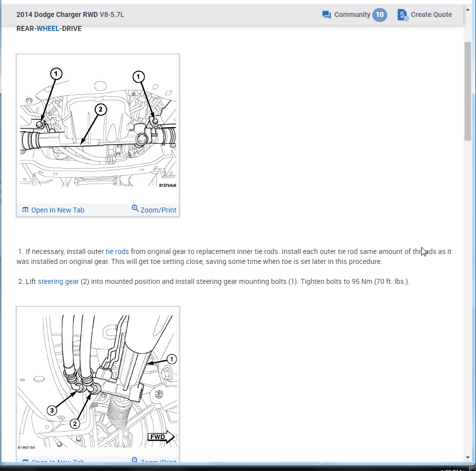Click the magnifier icon under second diagram
Viewport: 476px width, 471px height.
tap(135, 460)
